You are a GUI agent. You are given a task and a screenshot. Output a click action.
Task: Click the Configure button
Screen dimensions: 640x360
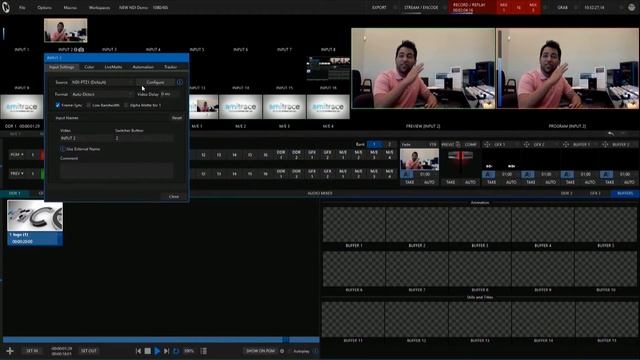coord(156,82)
